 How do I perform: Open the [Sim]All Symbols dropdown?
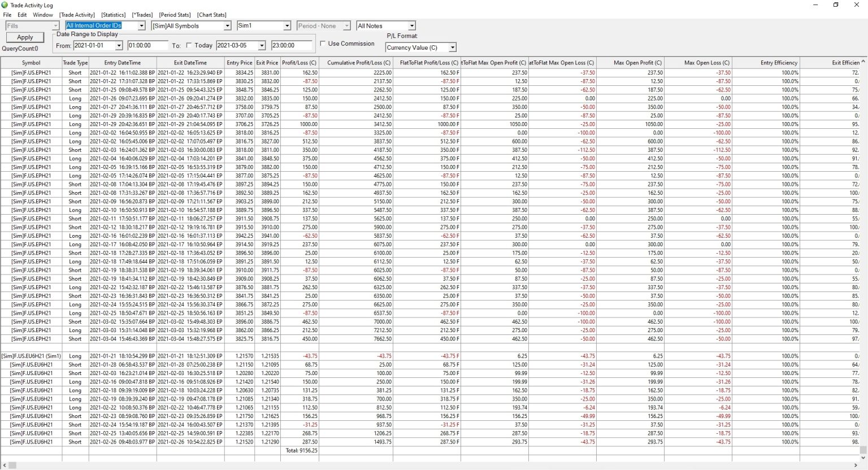tap(227, 25)
